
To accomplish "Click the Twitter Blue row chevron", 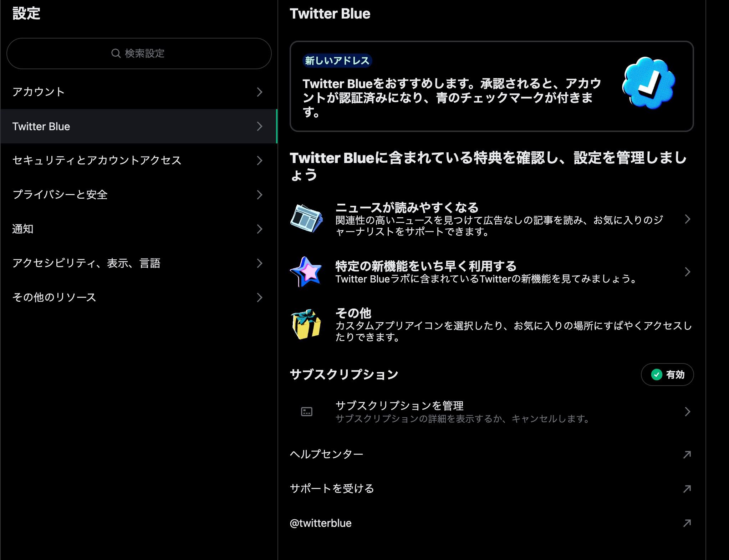I will pos(260,126).
